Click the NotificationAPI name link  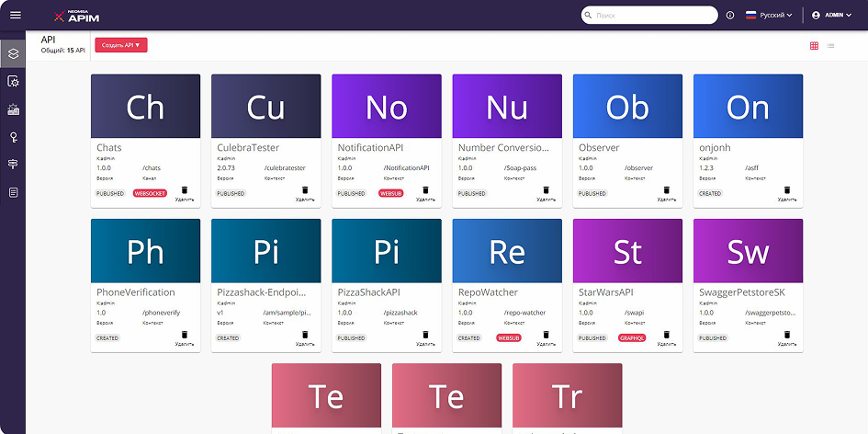click(370, 148)
